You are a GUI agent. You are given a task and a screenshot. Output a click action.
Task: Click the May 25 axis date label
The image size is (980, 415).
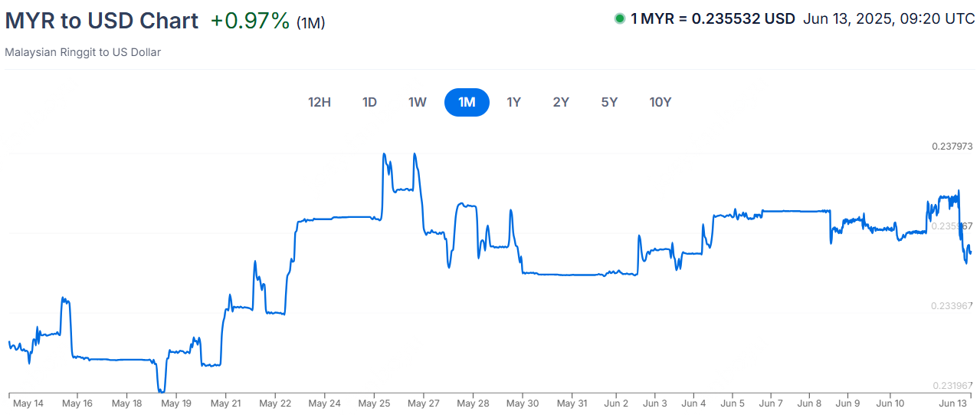click(372, 403)
